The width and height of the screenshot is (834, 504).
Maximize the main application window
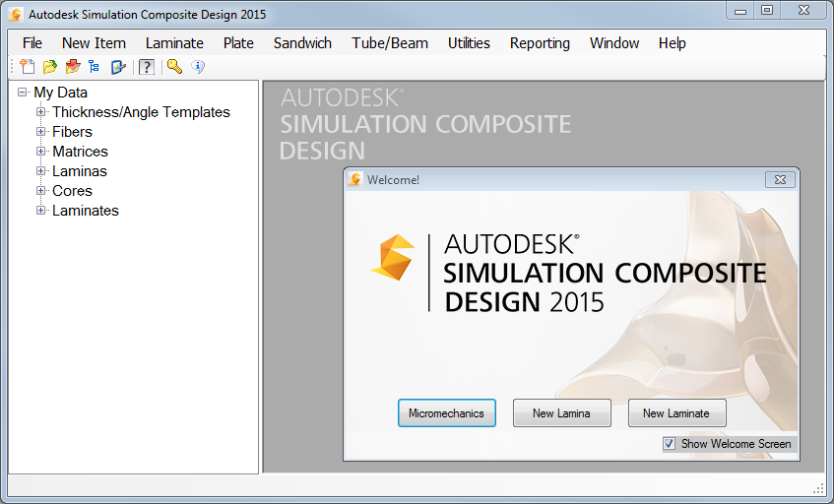767,11
